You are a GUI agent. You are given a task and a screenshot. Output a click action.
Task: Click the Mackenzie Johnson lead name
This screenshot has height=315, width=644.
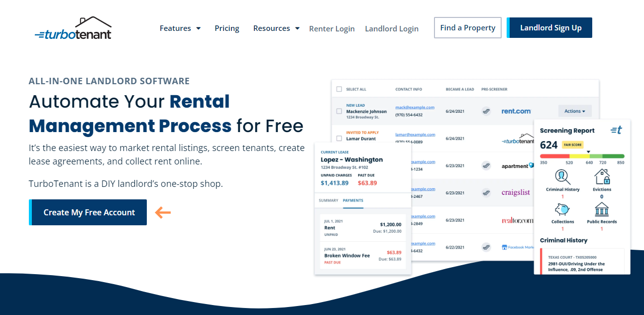[x=366, y=112]
